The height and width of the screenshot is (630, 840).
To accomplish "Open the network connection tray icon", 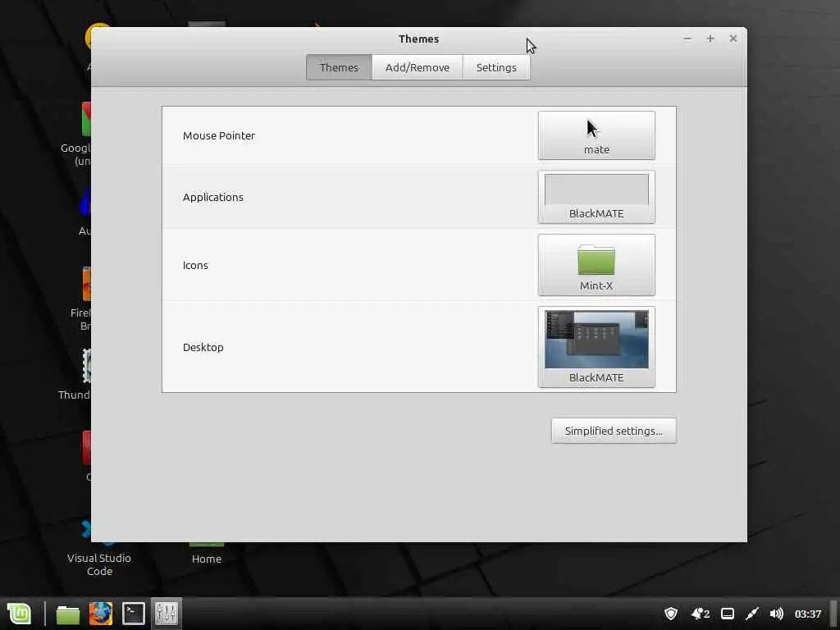I will pyautogui.click(x=752, y=614).
